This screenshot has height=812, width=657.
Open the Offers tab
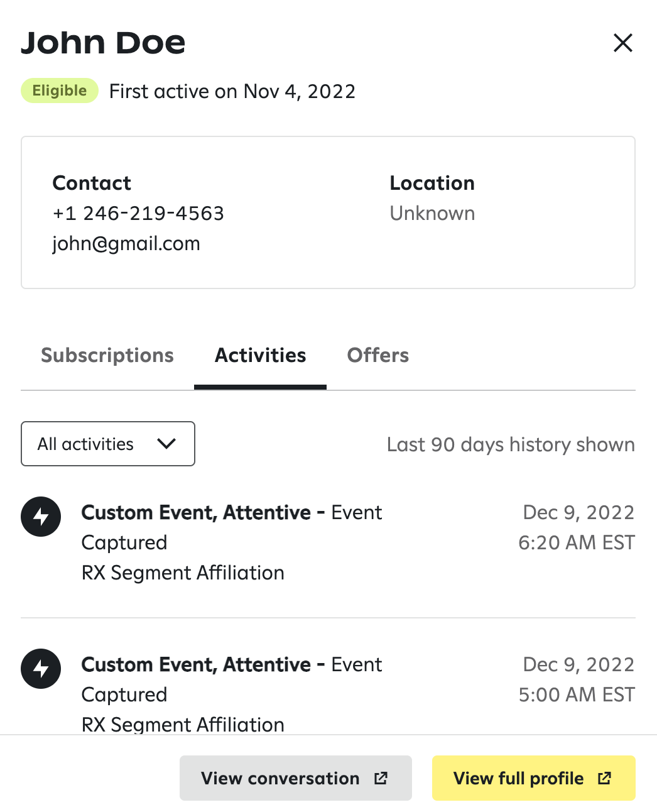[377, 356]
